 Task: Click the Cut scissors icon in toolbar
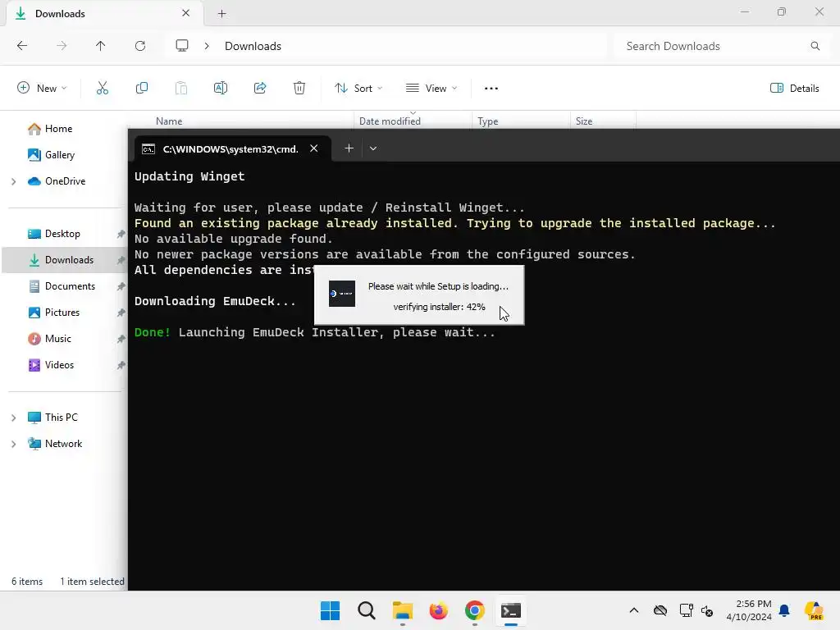103,89
